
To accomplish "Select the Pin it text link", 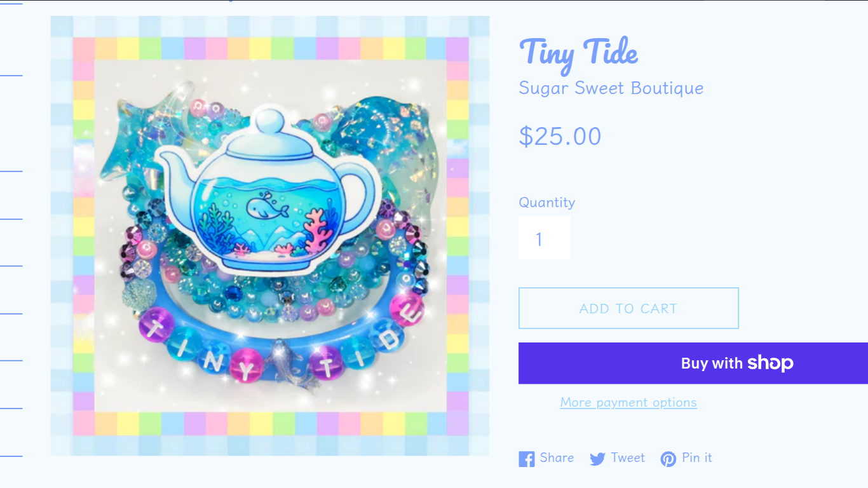I will click(697, 458).
